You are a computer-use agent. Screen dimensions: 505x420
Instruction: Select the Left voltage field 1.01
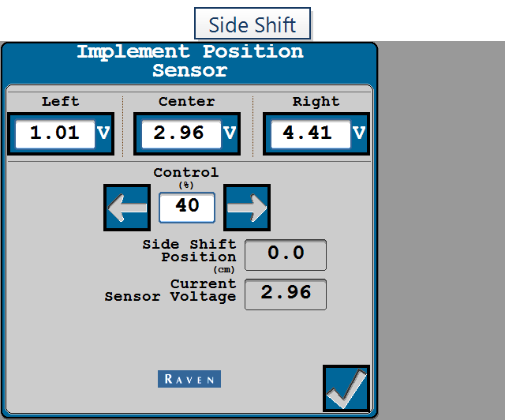point(55,134)
